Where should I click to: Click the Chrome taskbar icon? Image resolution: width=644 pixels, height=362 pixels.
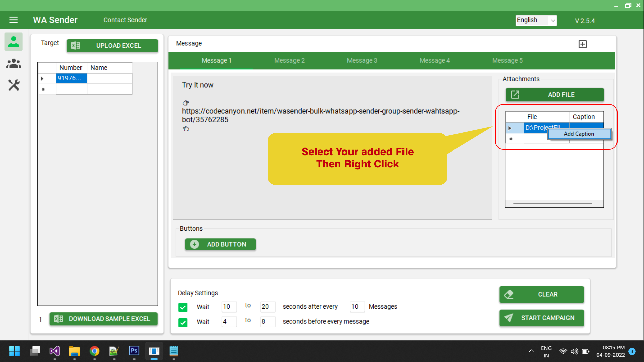pos(94,351)
